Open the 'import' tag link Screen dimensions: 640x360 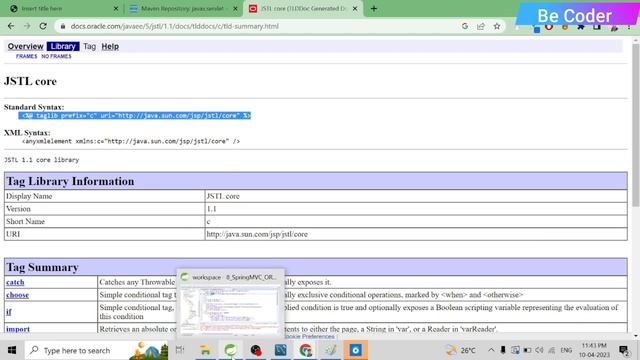point(18,329)
